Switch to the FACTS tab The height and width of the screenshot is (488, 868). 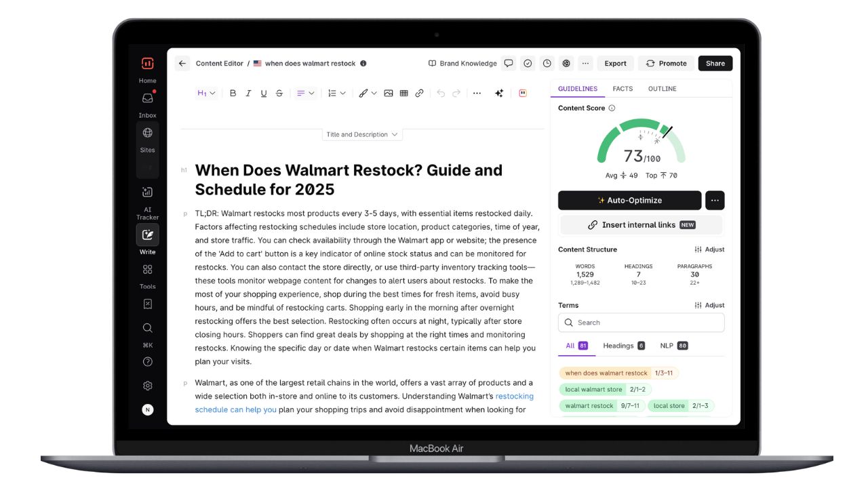(623, 89)
